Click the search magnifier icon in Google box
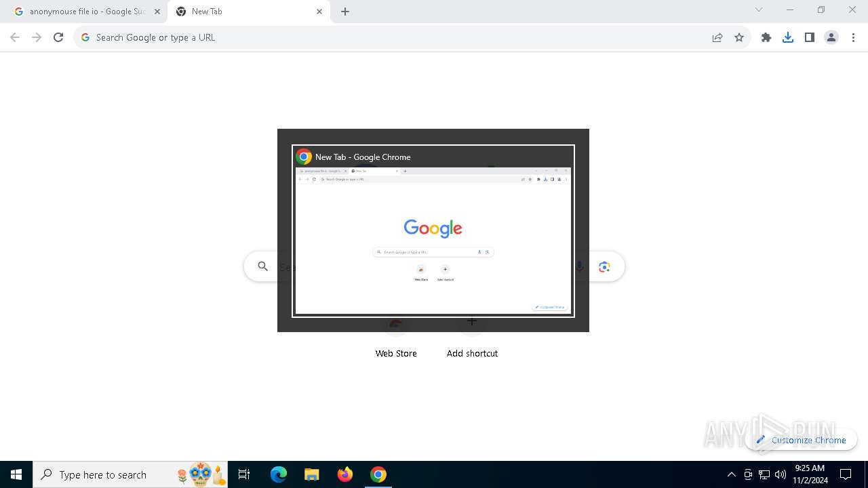Image resolution: width=868 pixels, height=488 pixels. 263,266
